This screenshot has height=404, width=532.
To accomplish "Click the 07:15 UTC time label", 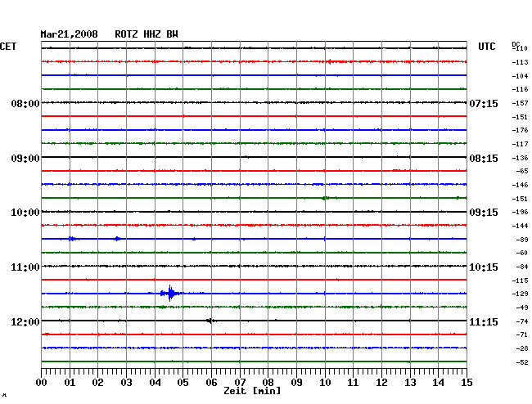I will pyautogui.click(x=484, y=103).
